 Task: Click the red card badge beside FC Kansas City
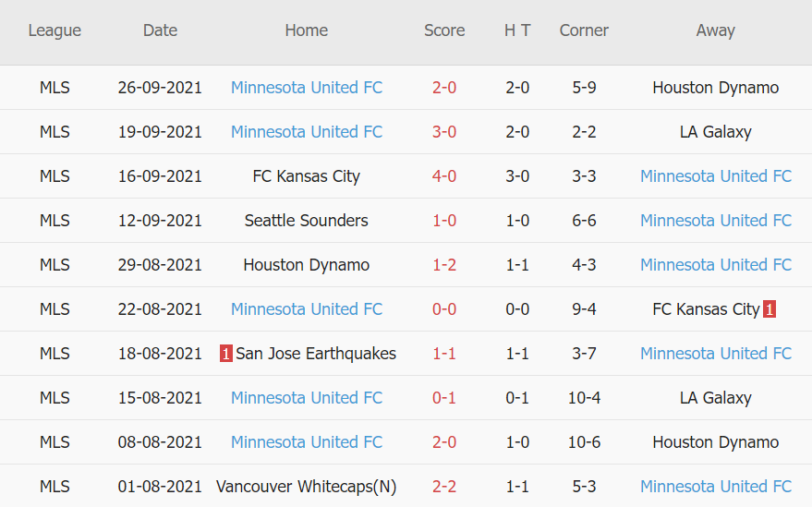(770, 309)
